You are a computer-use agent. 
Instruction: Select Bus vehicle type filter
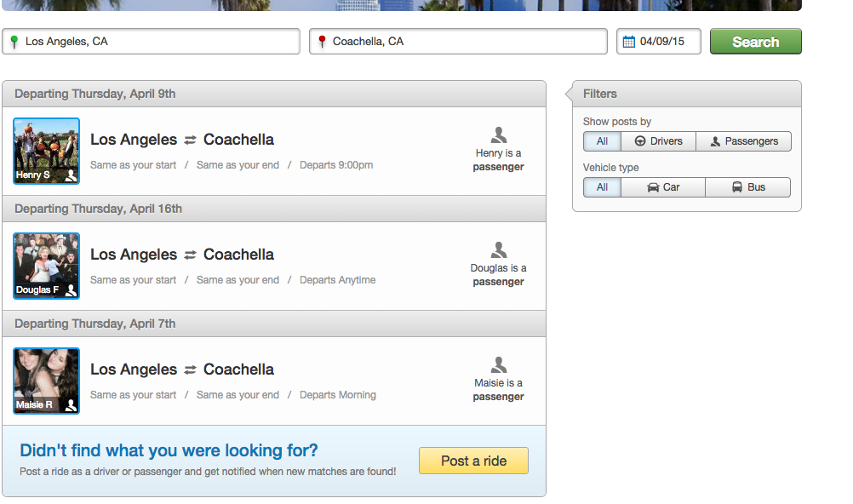point(748,187)
